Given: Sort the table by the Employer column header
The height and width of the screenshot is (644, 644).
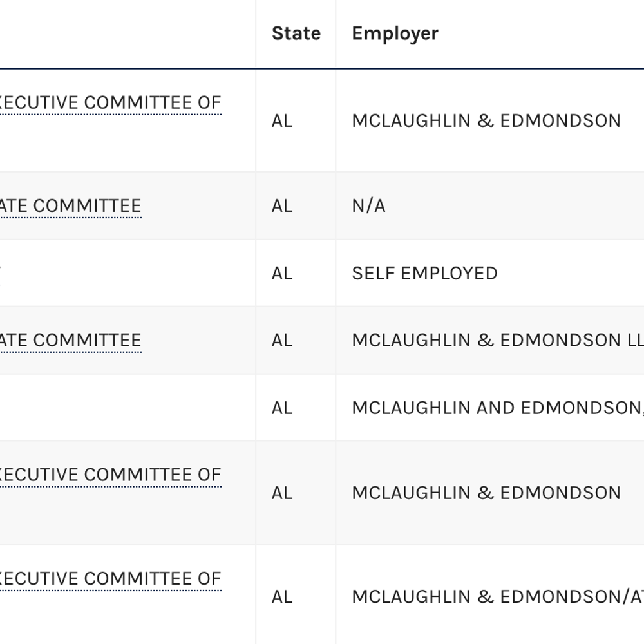Looking at the screenshot, I should [395, 33].
